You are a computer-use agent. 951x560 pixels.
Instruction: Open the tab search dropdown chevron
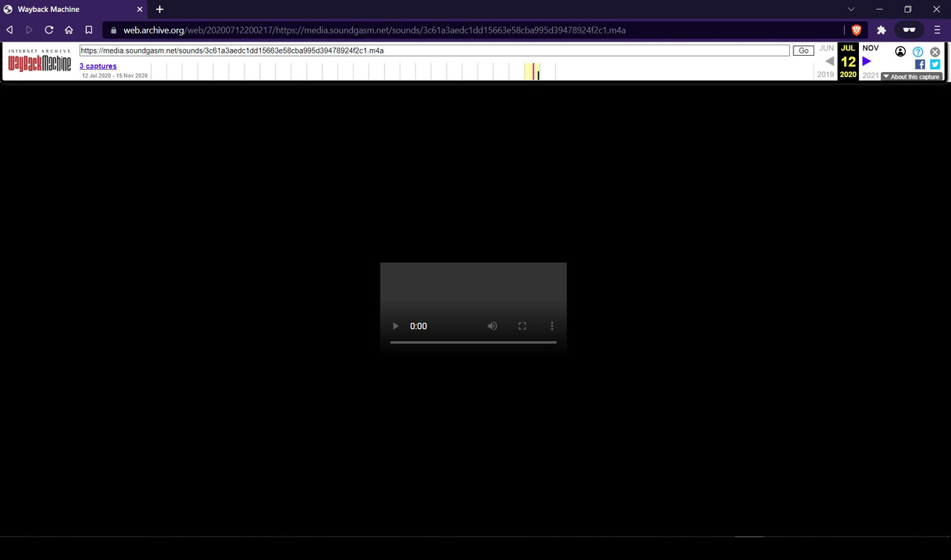click(x=851, y=9)
